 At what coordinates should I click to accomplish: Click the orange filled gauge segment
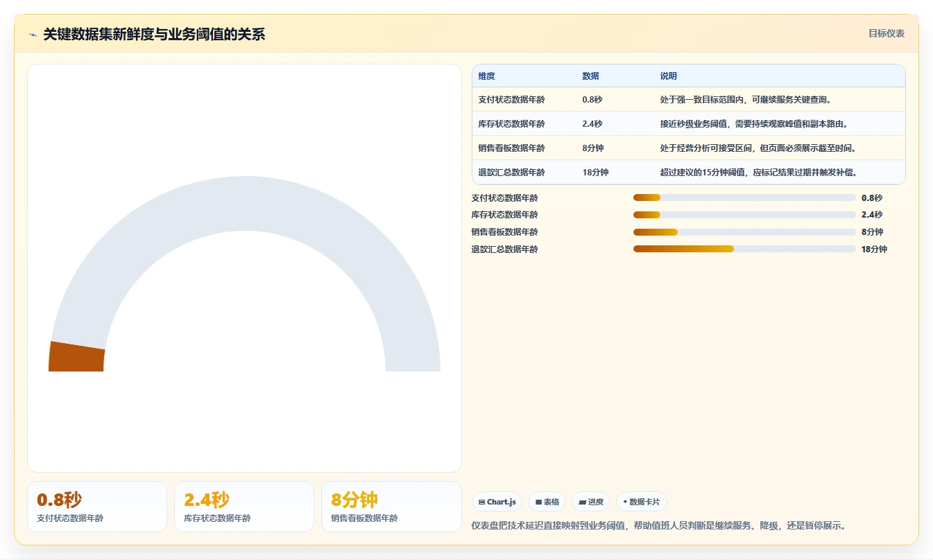pos(76,357)
